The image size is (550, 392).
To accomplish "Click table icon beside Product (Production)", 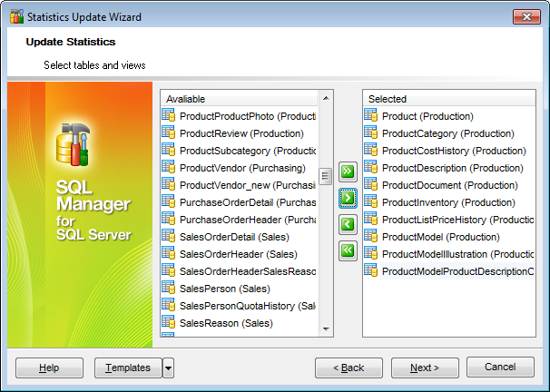I will click(x=371, y=115).
